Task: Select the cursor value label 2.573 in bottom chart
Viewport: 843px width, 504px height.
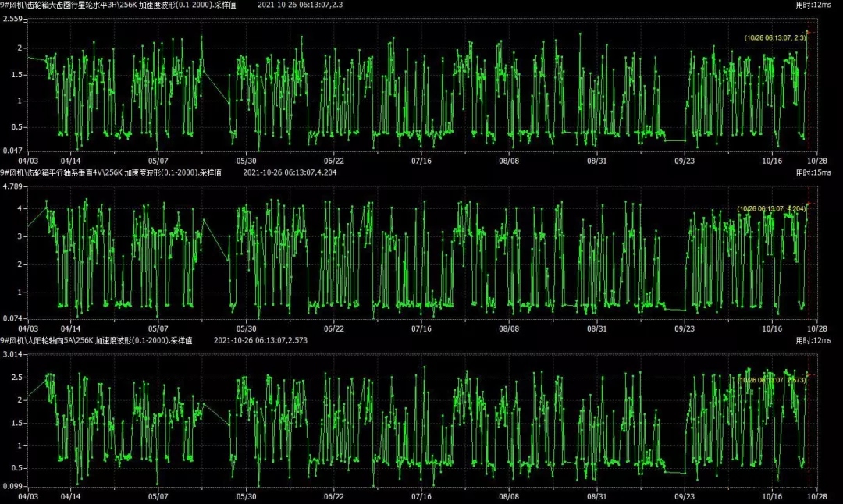Action: point(771,380)
